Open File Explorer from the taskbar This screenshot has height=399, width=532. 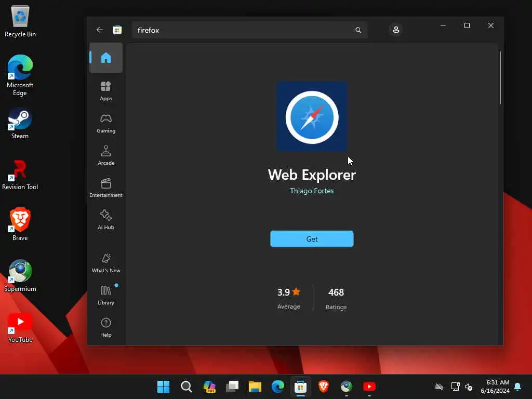255,387
